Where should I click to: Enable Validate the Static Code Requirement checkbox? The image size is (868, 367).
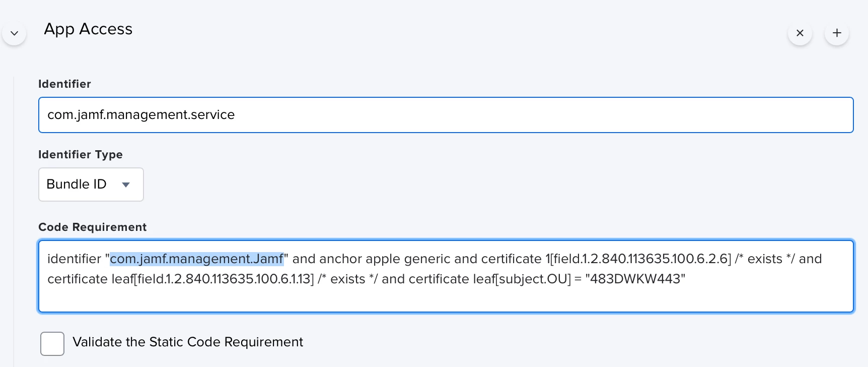52,344
